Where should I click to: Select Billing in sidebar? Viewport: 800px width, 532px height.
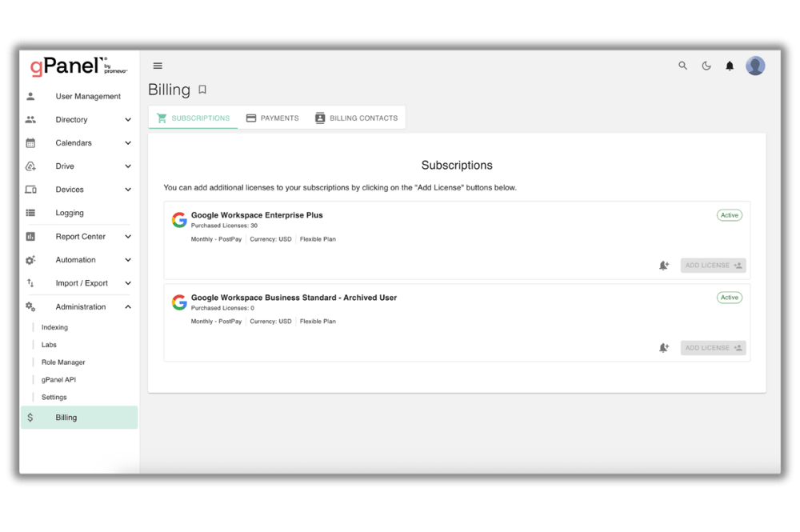pyautogui.click(x=79, y=418)
